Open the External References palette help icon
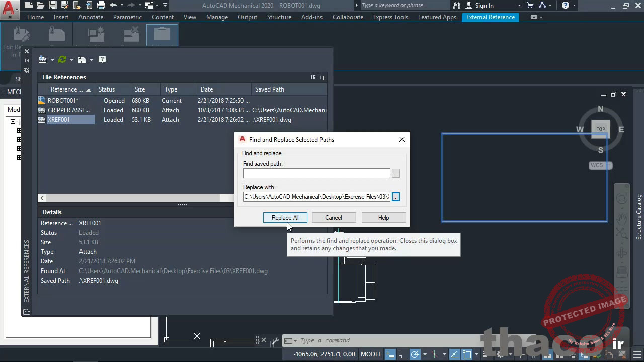644x362 pixels. pos(102,60)
